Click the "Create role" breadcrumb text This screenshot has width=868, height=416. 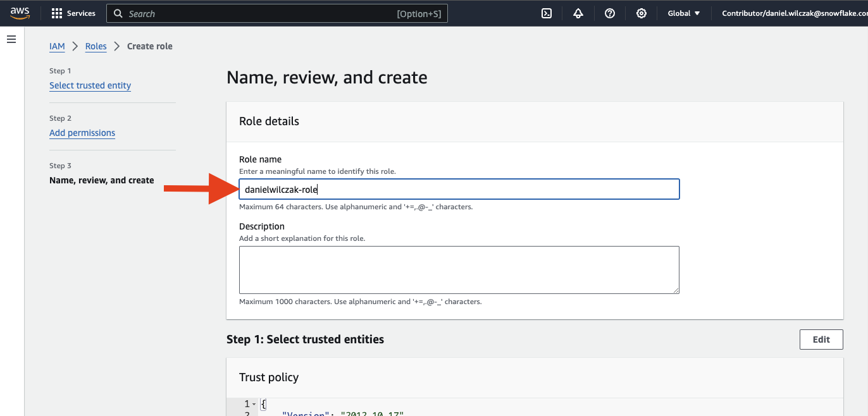pyautogui.click(x=150, y=46)
